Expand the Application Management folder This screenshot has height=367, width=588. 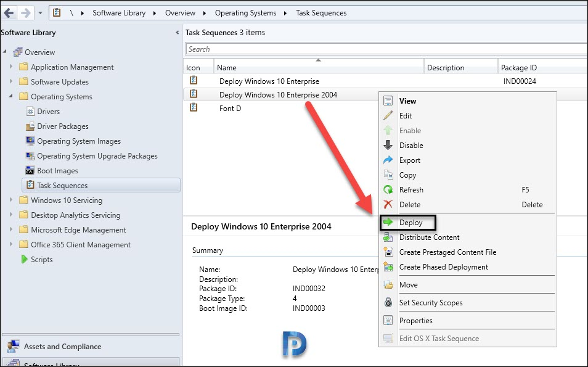point(11,67)
